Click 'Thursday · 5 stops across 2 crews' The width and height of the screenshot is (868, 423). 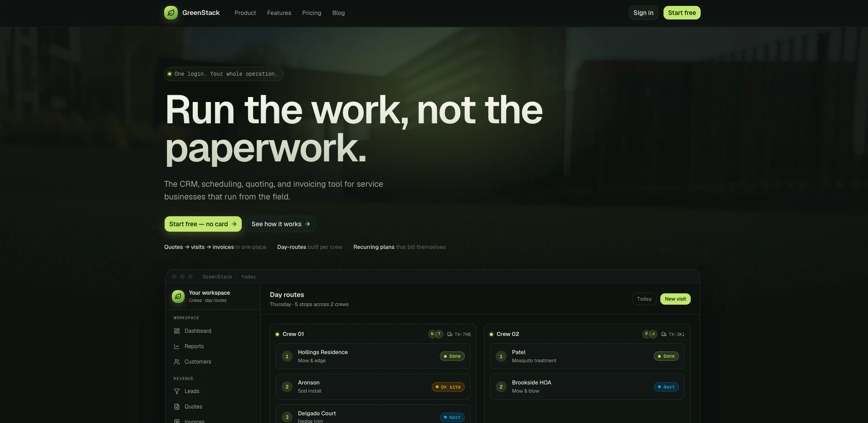[309, 304]
